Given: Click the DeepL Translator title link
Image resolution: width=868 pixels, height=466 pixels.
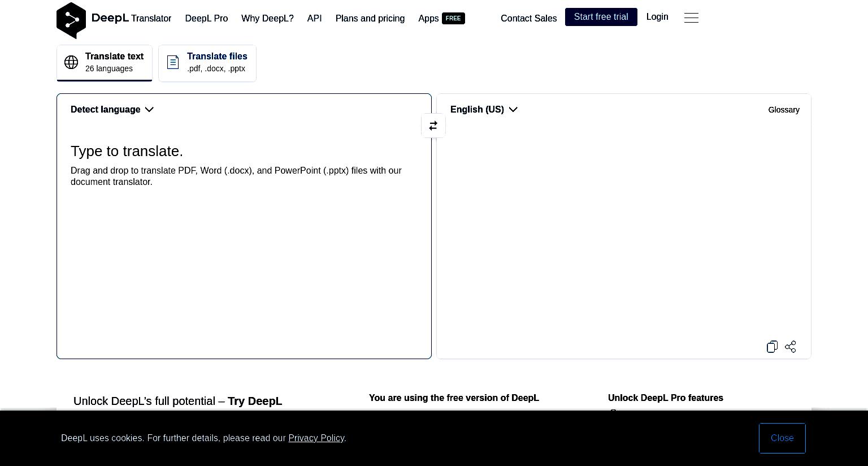Looking at the screenshot, I should 131,18.
